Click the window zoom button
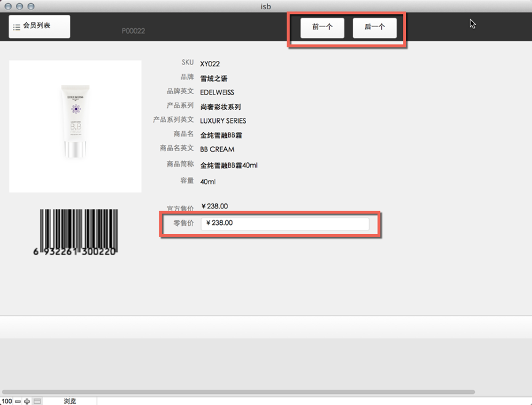 click(x=31, y=6)
